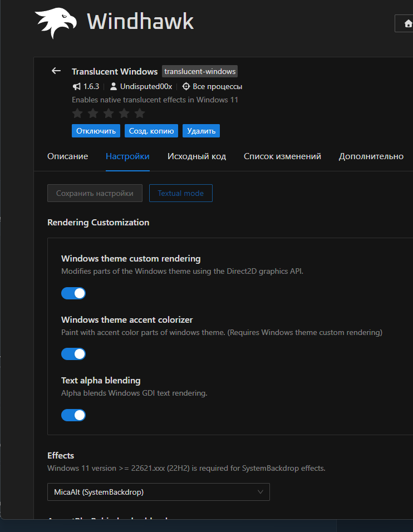The image size is (413, 532).
Task: Click the Созд. копию button
Action: [151, 131]
